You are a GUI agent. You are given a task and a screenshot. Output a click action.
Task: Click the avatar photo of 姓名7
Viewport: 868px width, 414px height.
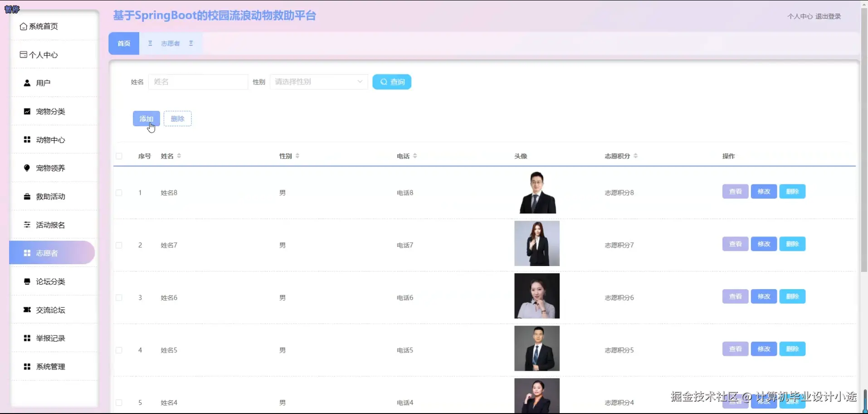537,243
